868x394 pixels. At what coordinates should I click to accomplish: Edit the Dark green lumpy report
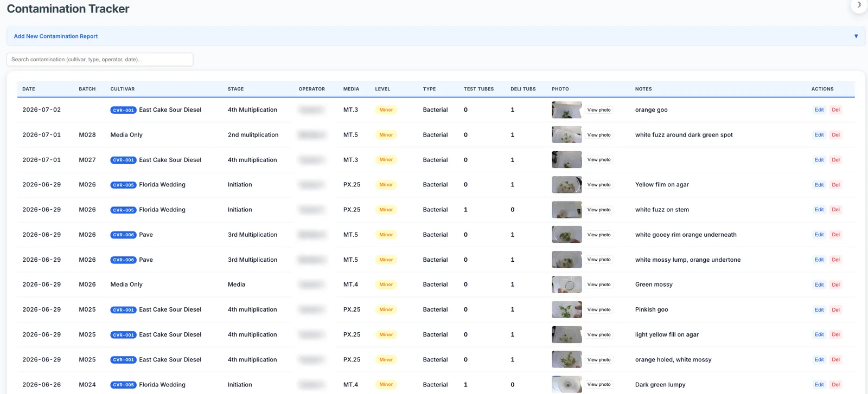[x=819, y=384]
